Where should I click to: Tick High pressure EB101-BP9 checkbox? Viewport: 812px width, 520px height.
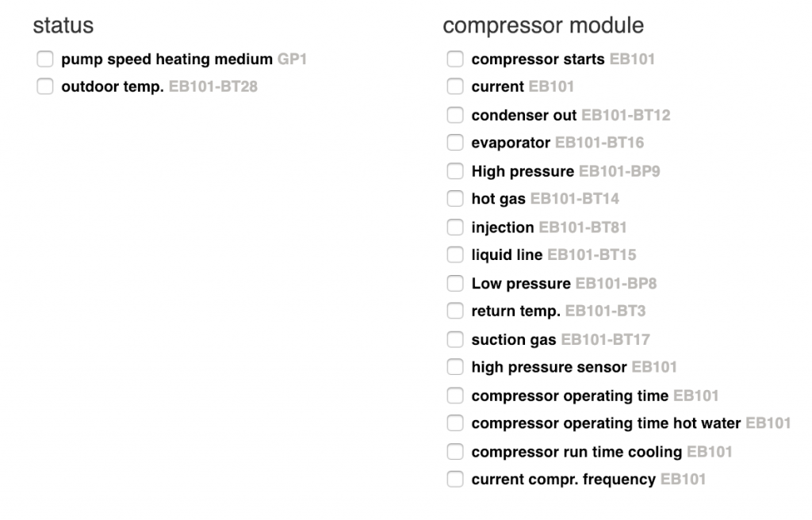455,171
